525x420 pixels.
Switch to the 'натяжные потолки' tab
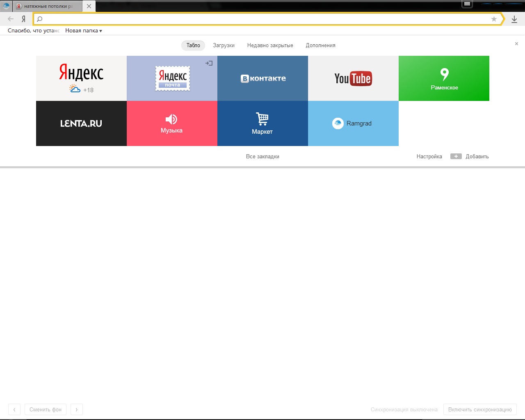click(48, 6)
